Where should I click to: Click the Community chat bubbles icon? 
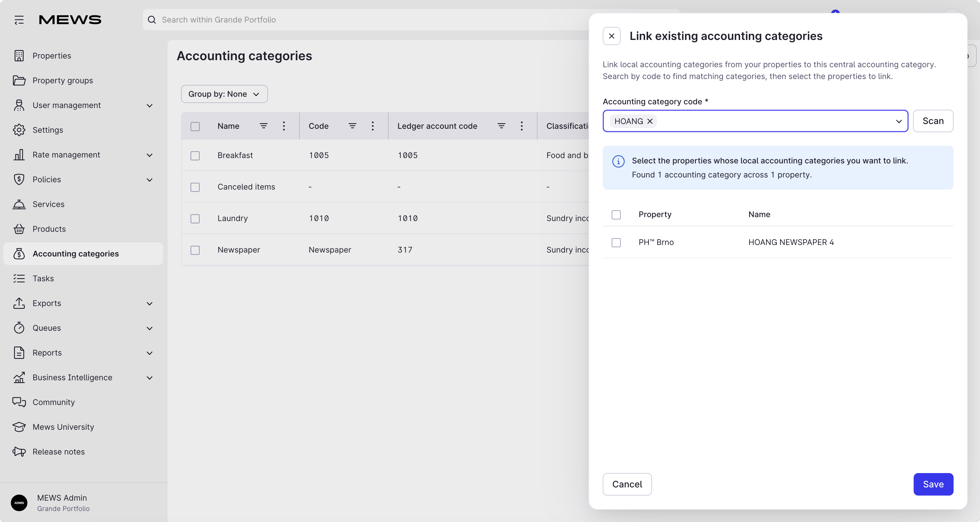tap(19, 402)
